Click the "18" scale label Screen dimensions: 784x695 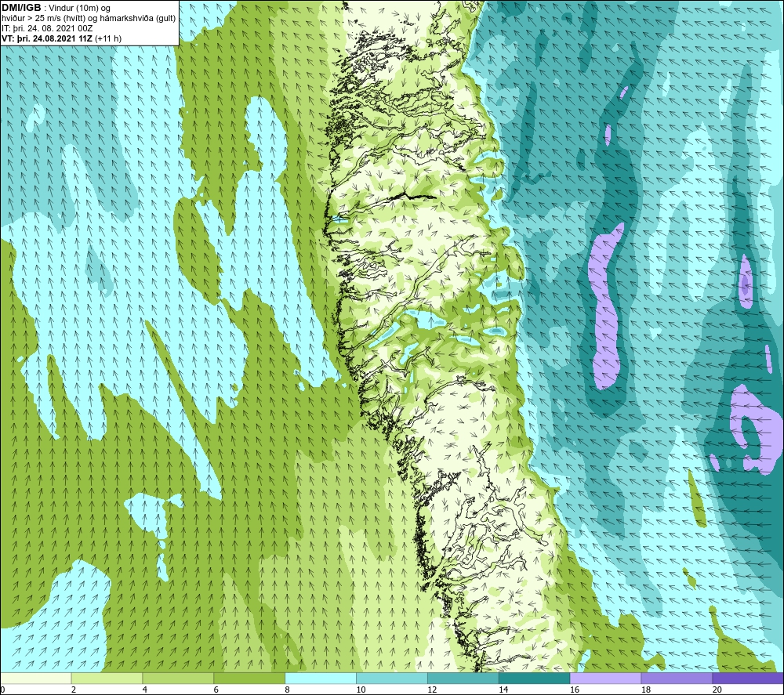[646, 690]
